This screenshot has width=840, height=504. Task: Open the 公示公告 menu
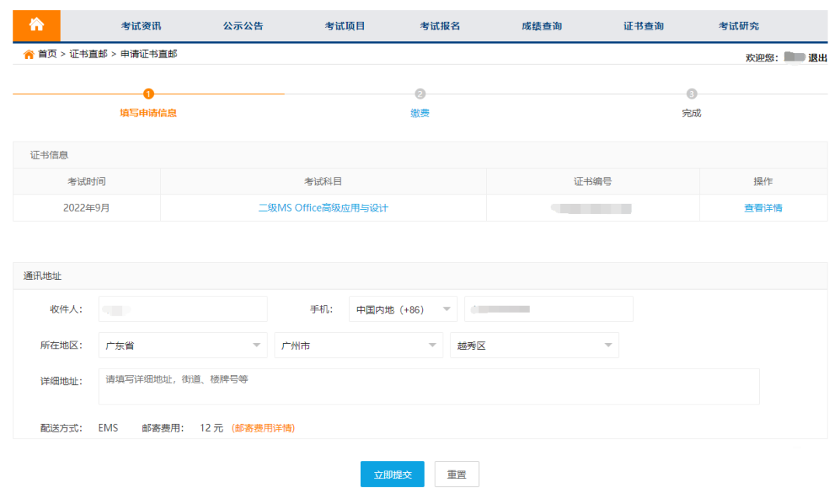tap(243, 26)
